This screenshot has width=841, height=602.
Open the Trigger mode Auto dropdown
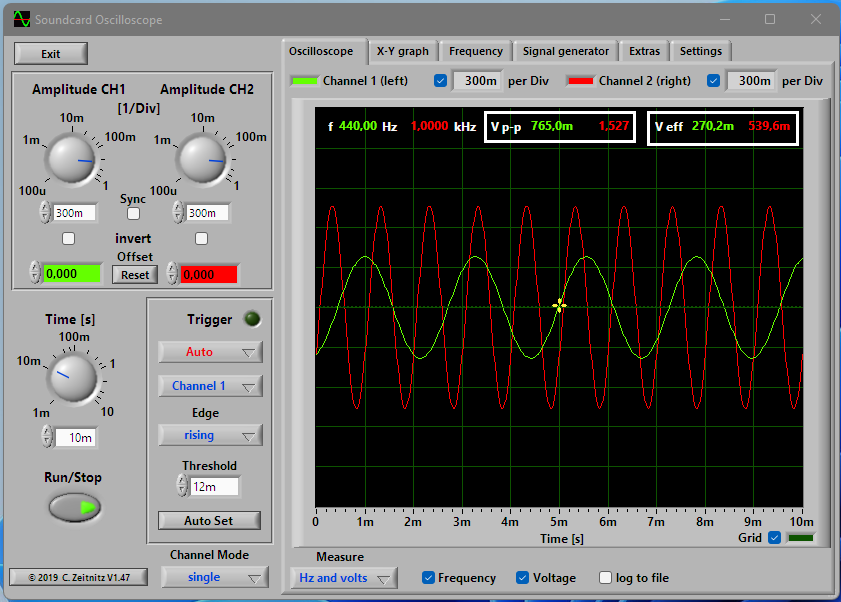tap(210, 352)
